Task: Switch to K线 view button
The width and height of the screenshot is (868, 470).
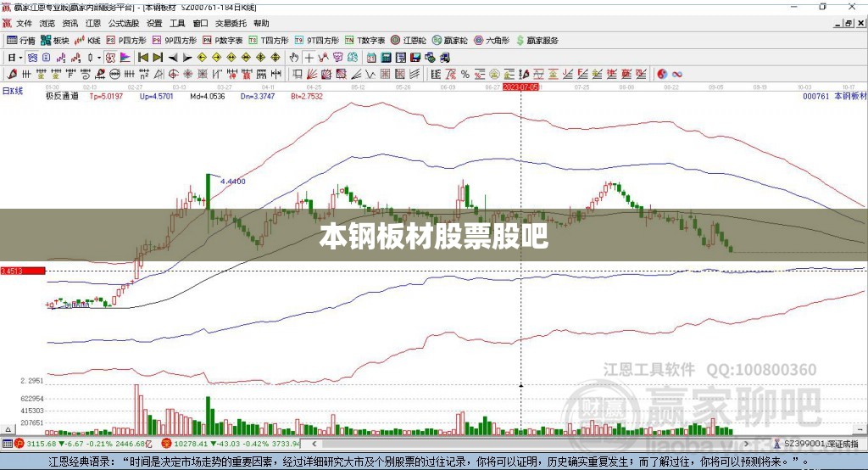Action: (87, 41)
